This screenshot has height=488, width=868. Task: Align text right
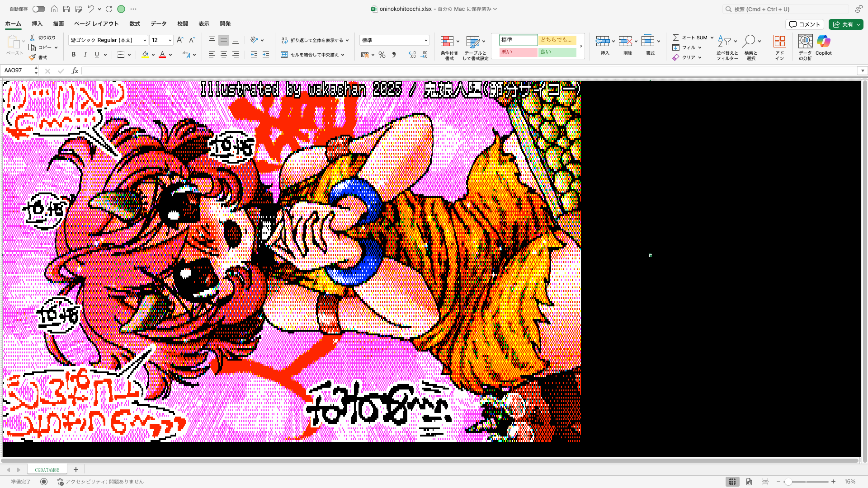click(236, 55)
